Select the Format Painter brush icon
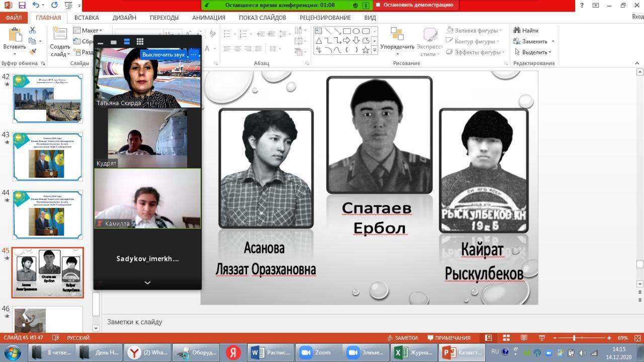This screenshot has width=644, height=362. [x=33, y=52]
